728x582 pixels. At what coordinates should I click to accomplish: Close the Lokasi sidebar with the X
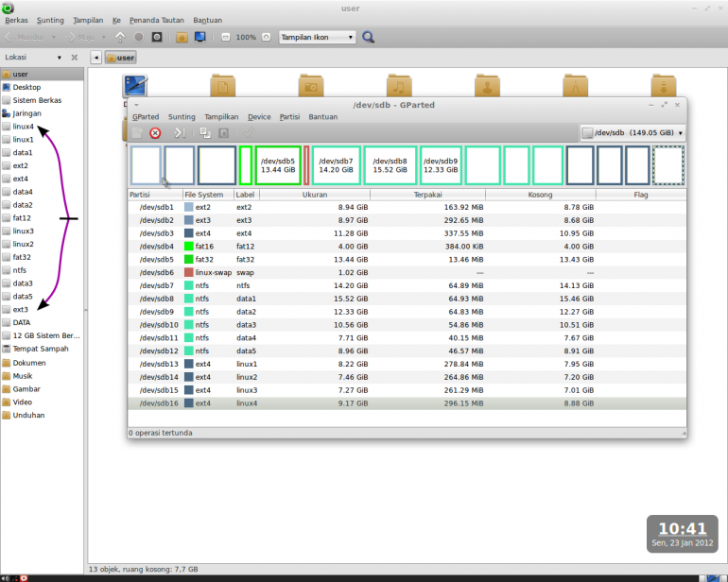[75, 58]
